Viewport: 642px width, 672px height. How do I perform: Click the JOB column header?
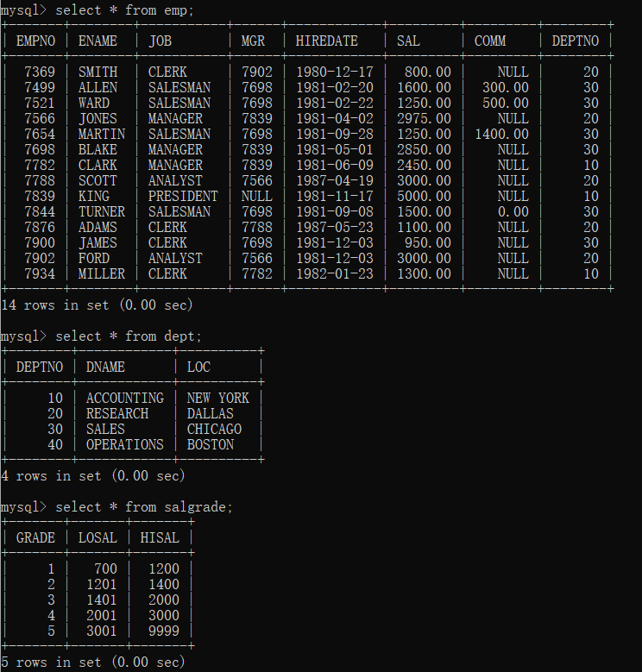[160, 41]
